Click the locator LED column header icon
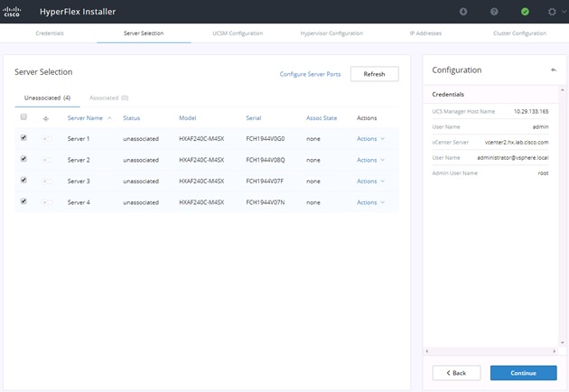This screenshot has height=392, width=569. tap(46, 118)
